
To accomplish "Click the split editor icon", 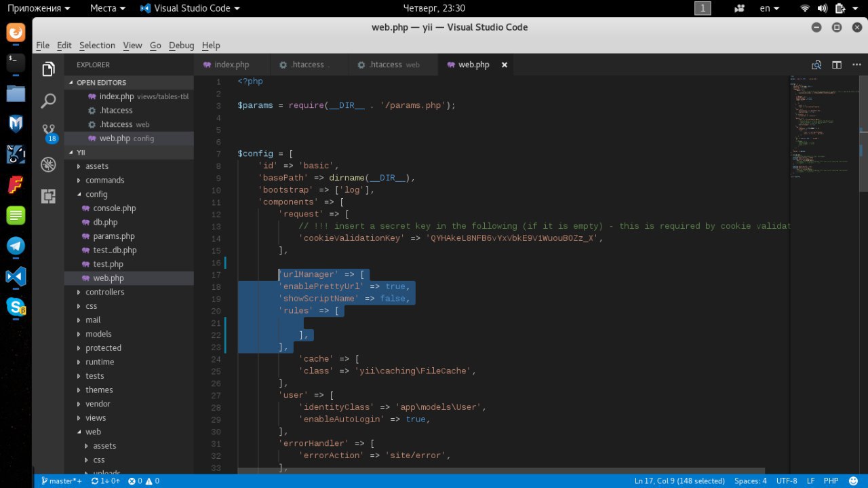I will tap(837, 65).
